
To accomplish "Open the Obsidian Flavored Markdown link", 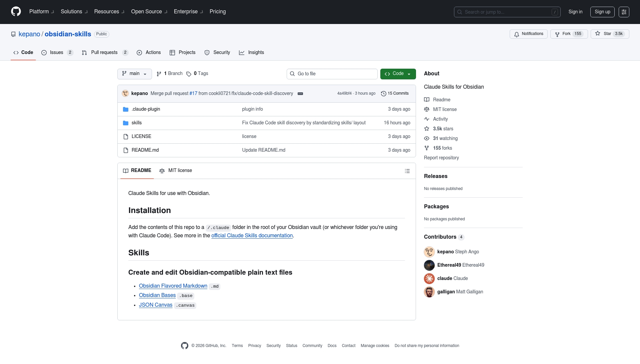I will click(x=173, y=286).
